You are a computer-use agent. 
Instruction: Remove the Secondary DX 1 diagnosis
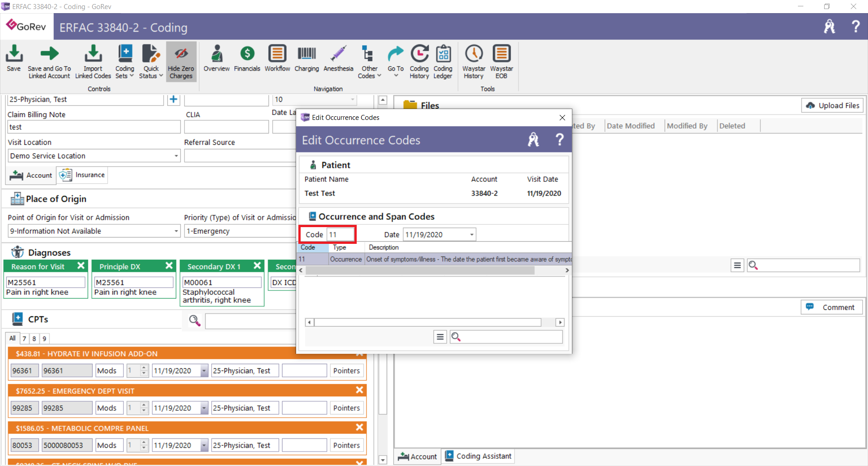coord(257,266)
